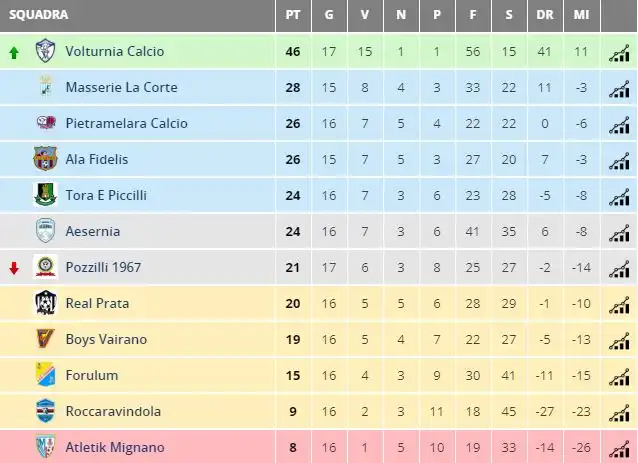Select the SQUADRA column header
638x463 pixels.
(x=39, y=15)
